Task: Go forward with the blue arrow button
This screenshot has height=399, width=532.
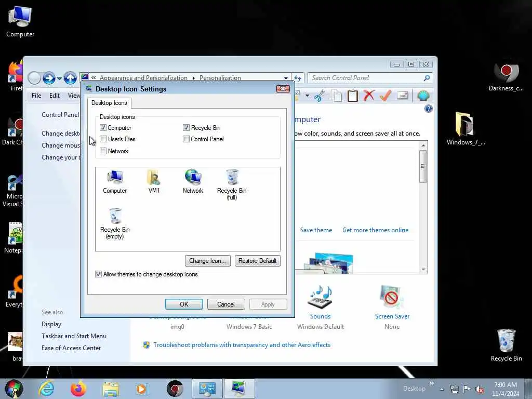Action: [49, 78]
